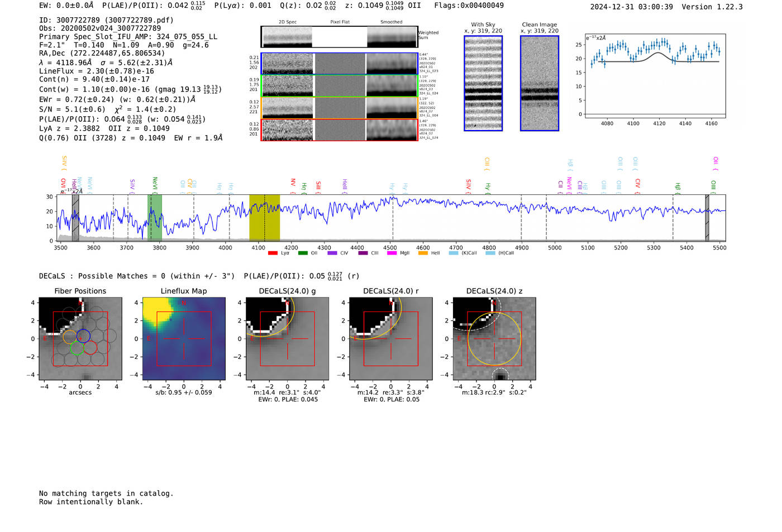Select the blue-bordered 2D spectrum row
Viewport: 782px width, 532px height.
pyautogui.click(x=339, y=64)
